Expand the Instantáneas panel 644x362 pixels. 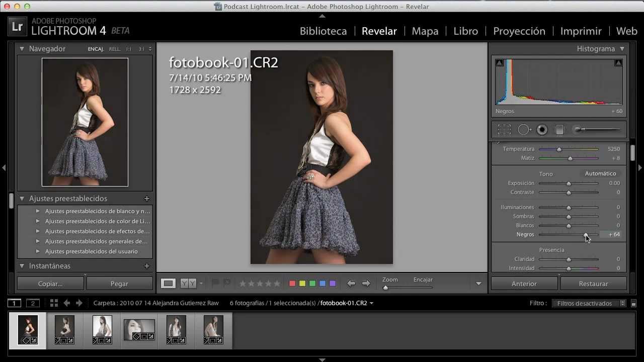pos(22,266)
